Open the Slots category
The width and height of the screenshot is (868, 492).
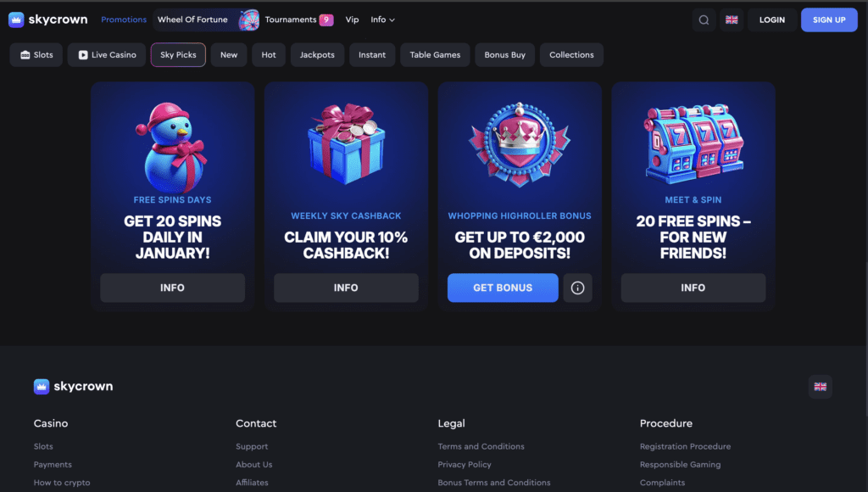36,55
